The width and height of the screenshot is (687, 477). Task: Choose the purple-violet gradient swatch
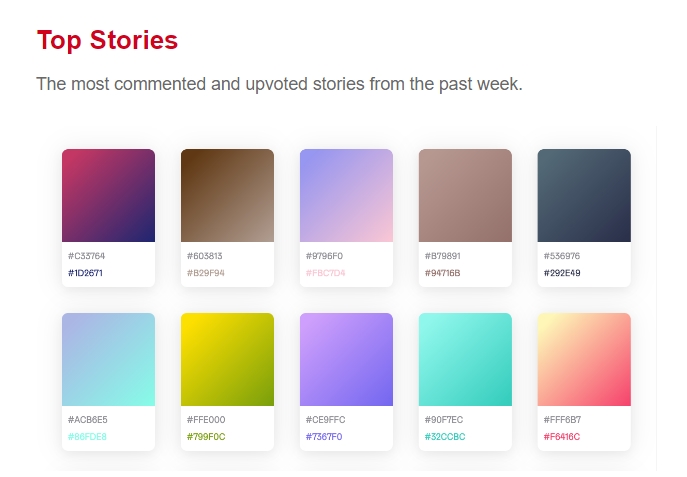pos(346,359)
